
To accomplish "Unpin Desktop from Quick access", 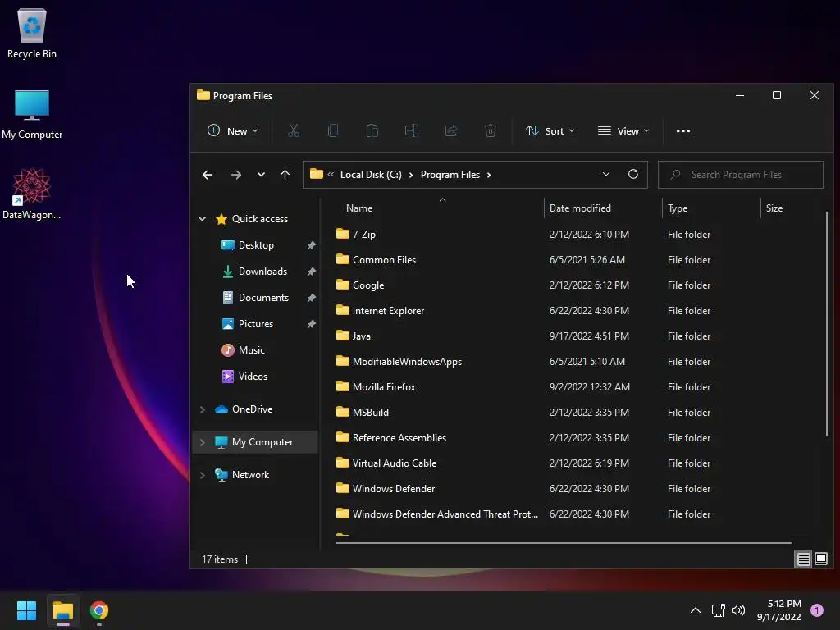I will click(311, 245).
